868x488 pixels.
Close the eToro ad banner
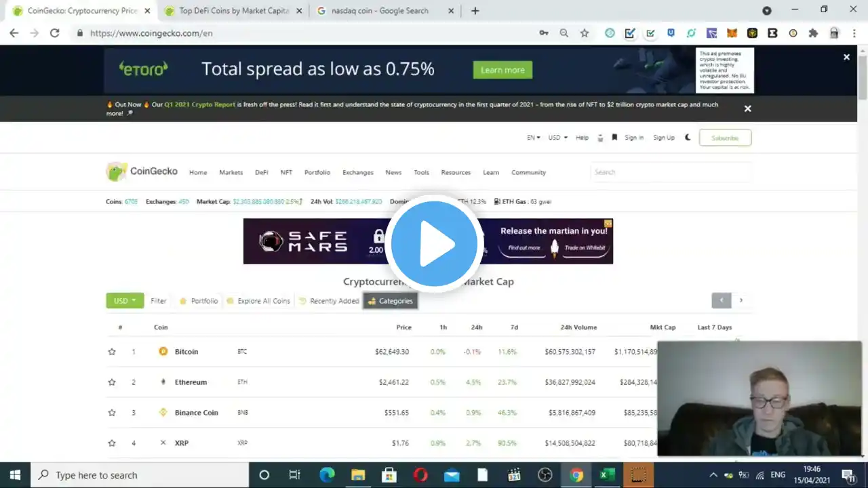pyautogui.click(x=846, y=57)
